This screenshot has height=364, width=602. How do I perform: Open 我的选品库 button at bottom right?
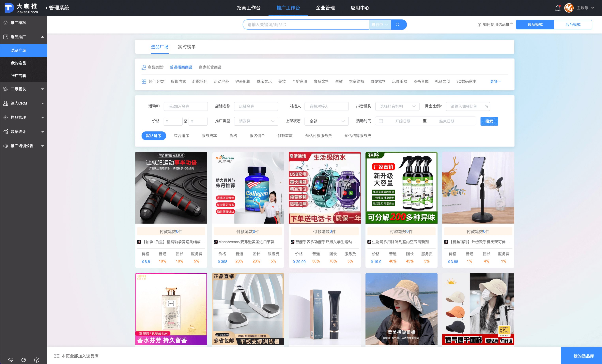pyautogui.click(x=583, y=356)
